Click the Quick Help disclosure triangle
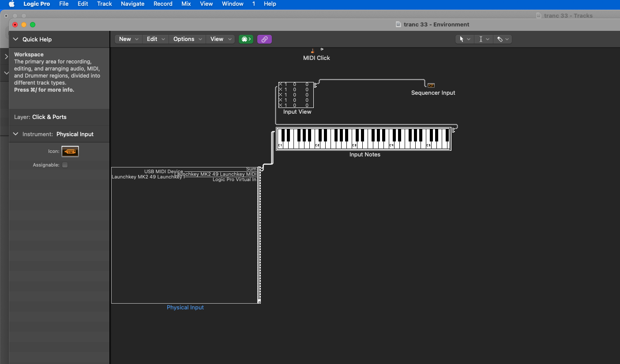 click(x=15, y=39)
